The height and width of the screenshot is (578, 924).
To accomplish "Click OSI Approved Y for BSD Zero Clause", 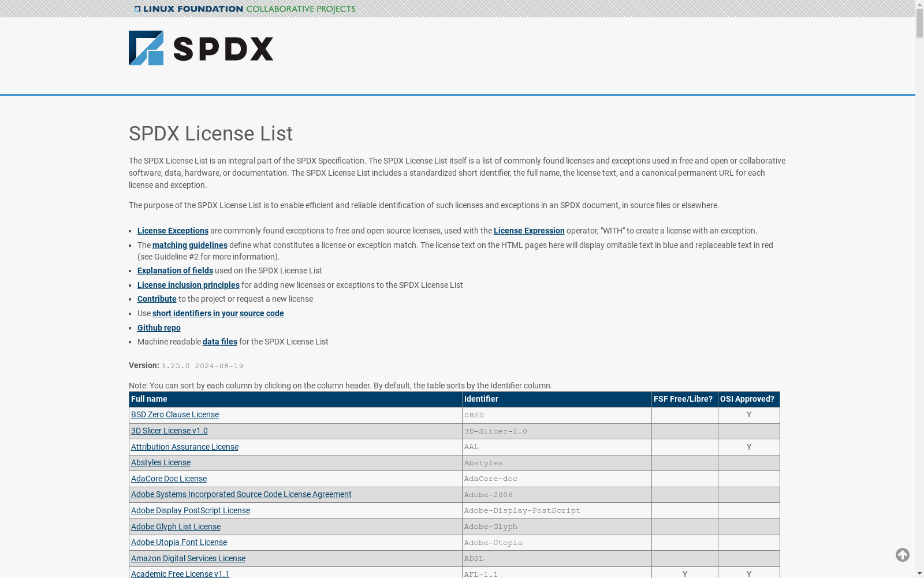I will coord(749,414).
